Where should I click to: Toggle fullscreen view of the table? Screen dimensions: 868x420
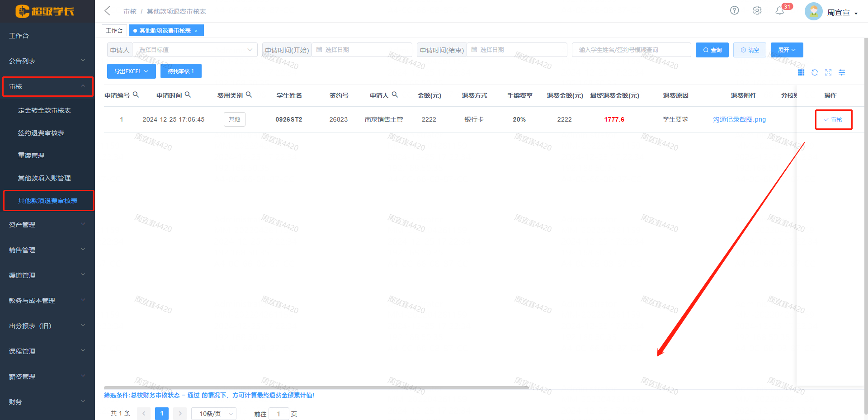[x=828, y=72]
